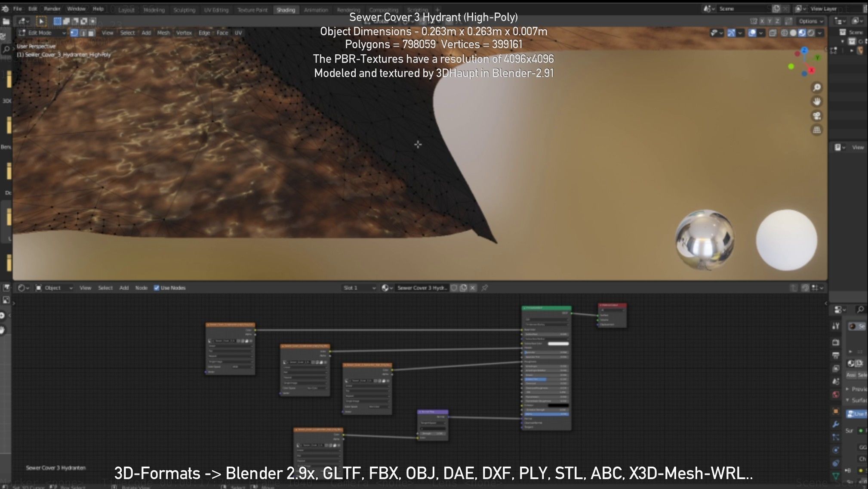Select face select mode icon
Image resolution: width=868 pixels, height=489 pixels.
(92, 33)
